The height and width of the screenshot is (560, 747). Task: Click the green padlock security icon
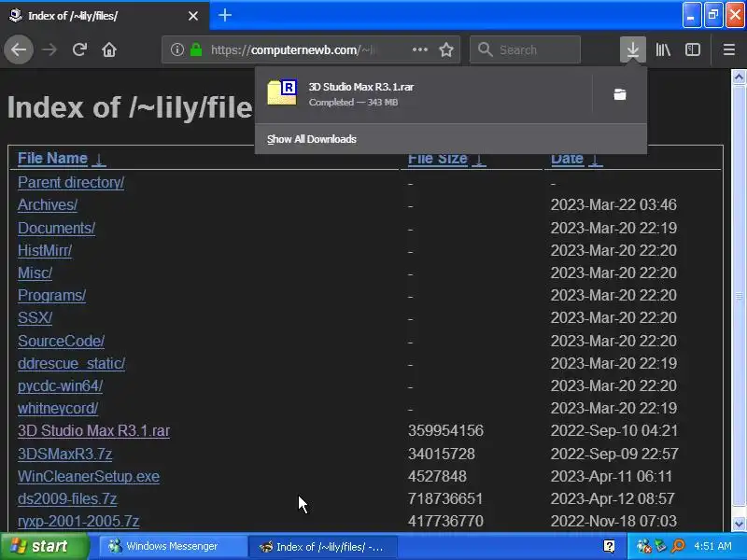tap(196, 49)
